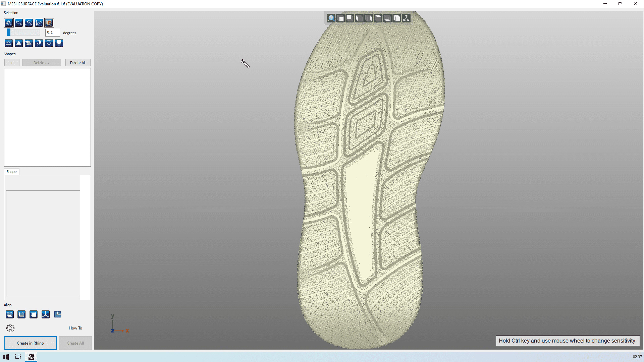Open the settings gear at bottom left
This screenshot has width=644, height=362.
[10, 328]
